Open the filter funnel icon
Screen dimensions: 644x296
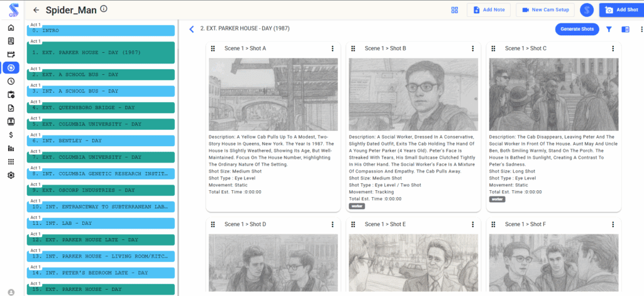click(609, 29)
